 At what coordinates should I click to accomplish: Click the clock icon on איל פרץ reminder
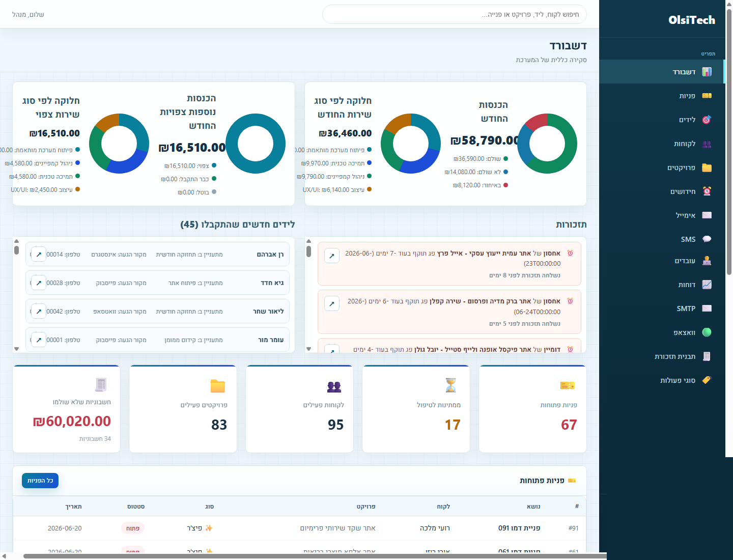click(x=570, y=253)
